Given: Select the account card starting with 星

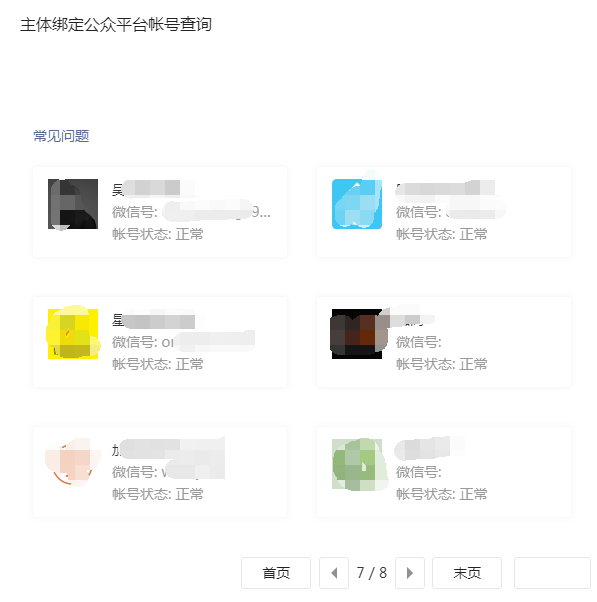Looking at the screenshot, I should tap(160, 342).
